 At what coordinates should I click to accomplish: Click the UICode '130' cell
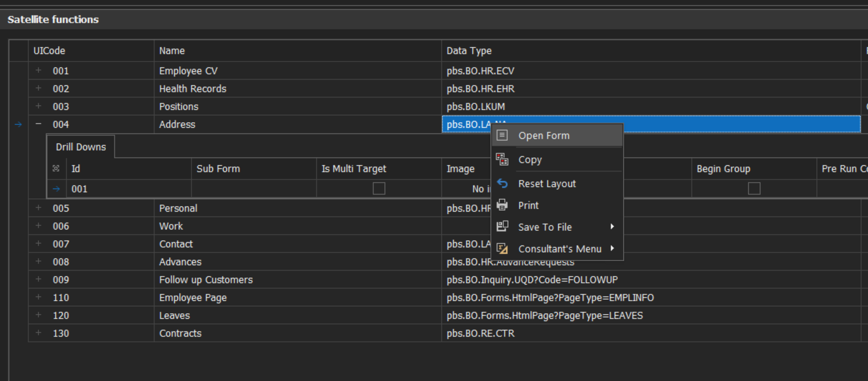(91, 333)
